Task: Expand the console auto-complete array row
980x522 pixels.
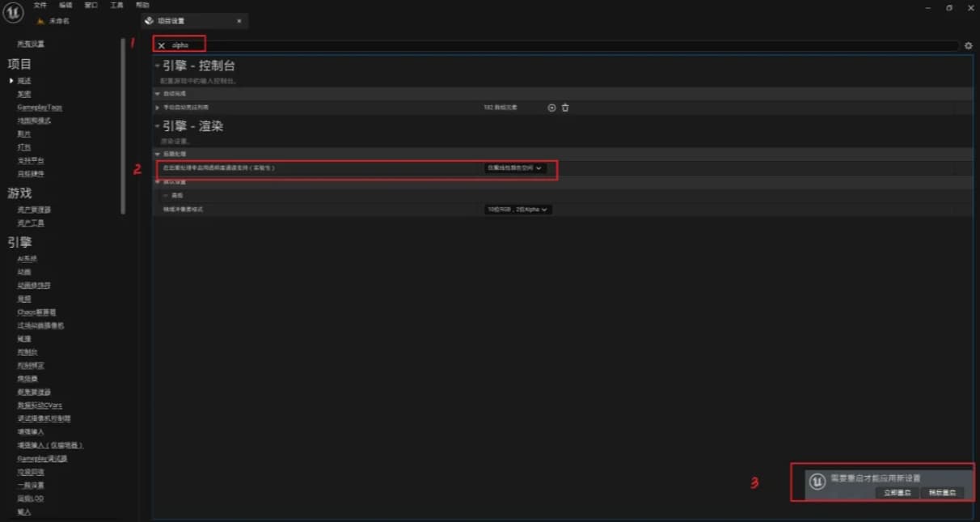Action: click(158, 108)
